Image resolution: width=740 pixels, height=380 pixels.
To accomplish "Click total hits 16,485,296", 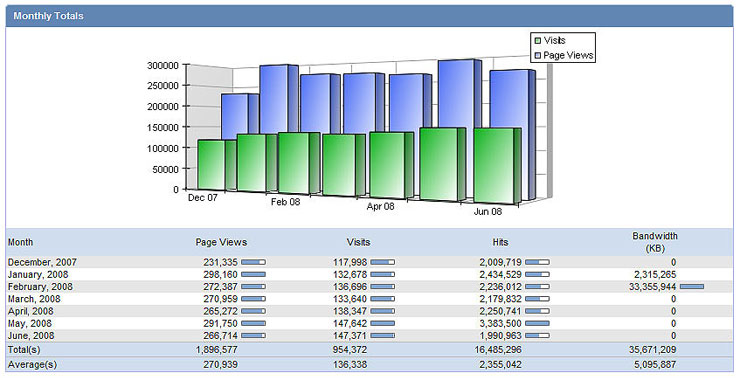I will click(498, 350).
